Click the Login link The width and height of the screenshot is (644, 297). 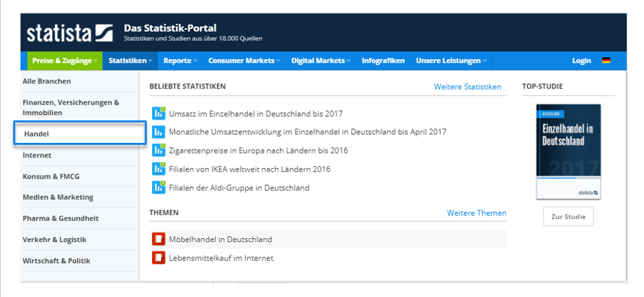point(582,61)
